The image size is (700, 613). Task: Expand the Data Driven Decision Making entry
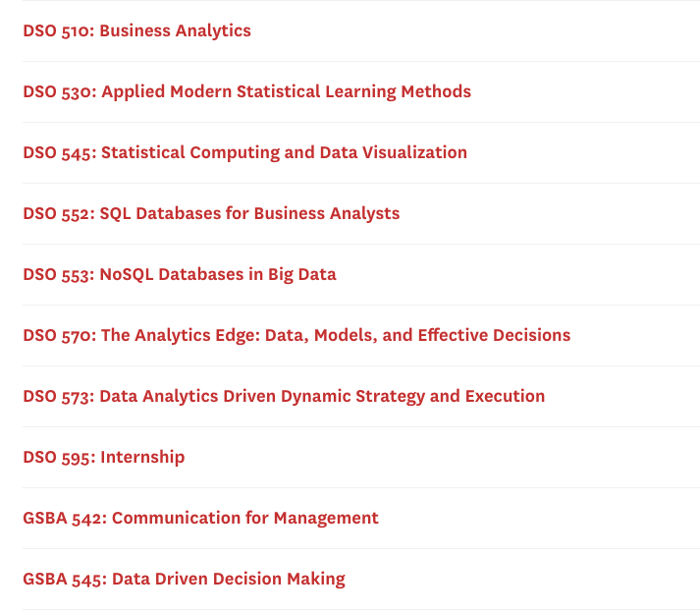[x=361, y=579]
